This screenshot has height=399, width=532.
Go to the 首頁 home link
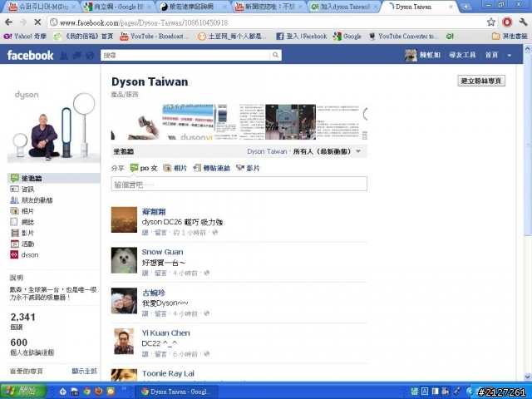(491, 55)
